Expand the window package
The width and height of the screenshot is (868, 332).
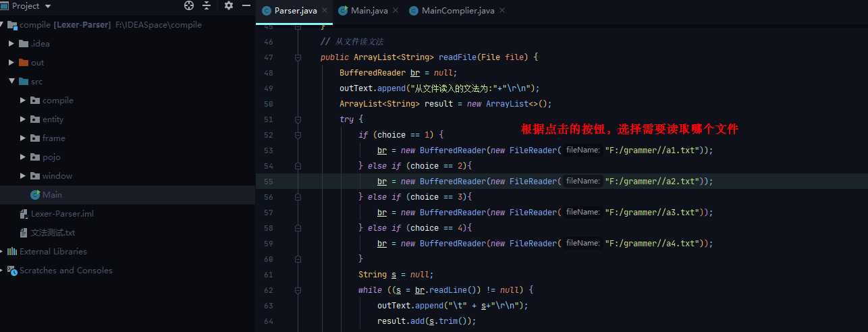[x=23, y=176]
